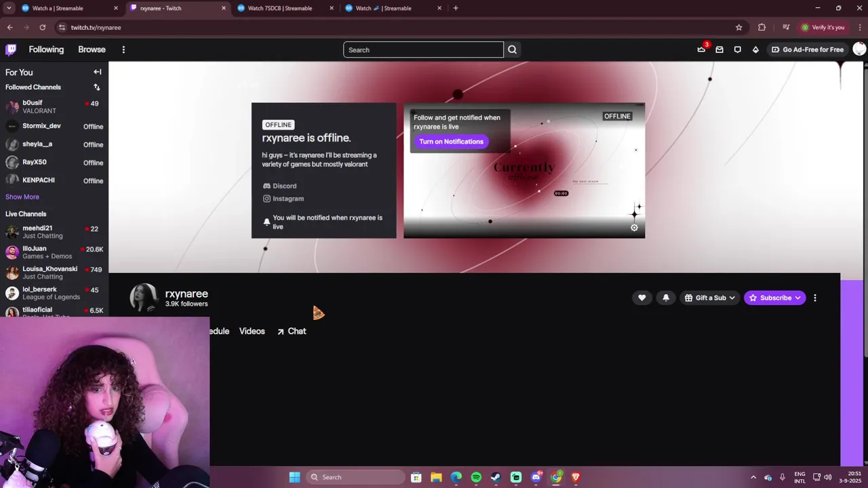Open sheyla__a channel in sidebar
The image size is (868, 488).
54,144
